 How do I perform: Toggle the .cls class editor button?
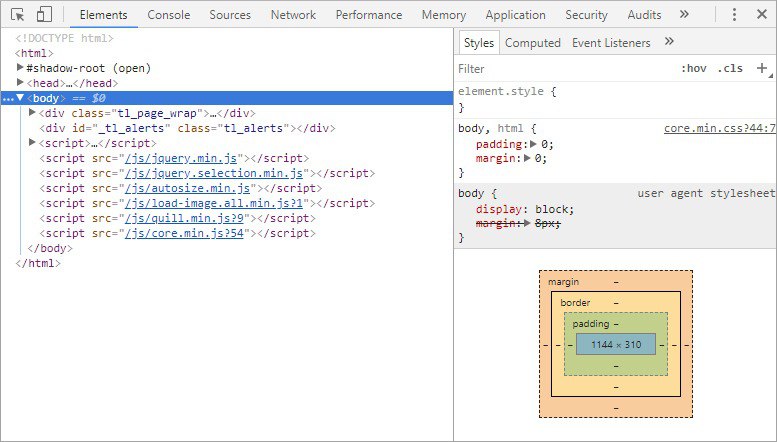730,68
